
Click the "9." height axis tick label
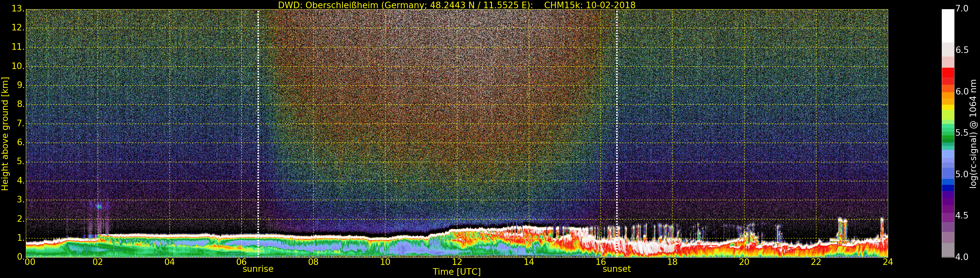(21, 86)
